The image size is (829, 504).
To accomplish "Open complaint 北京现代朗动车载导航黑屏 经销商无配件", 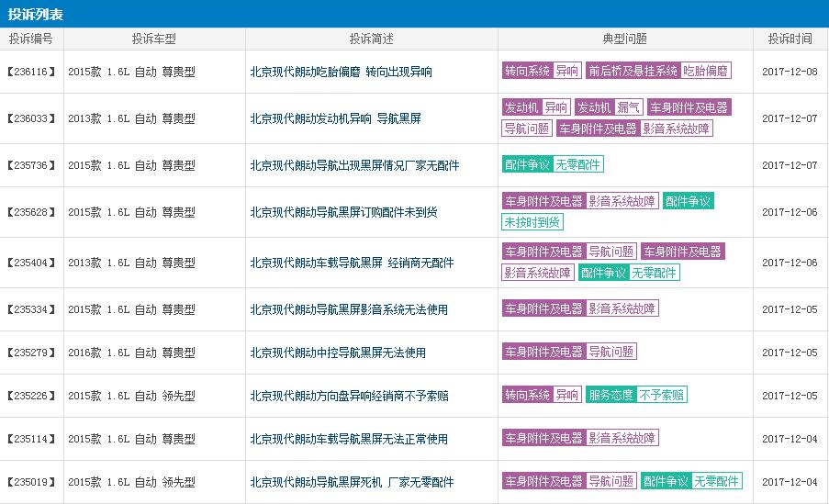I will point(353,263).
